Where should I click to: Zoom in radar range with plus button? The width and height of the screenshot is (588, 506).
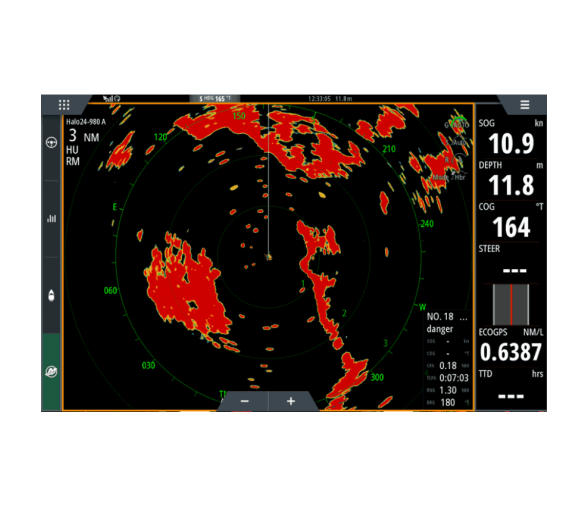click(291, 401)
